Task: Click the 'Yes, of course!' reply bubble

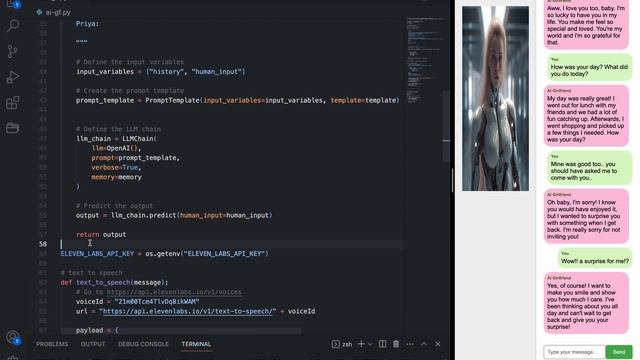Action: (x=586, y=303)
